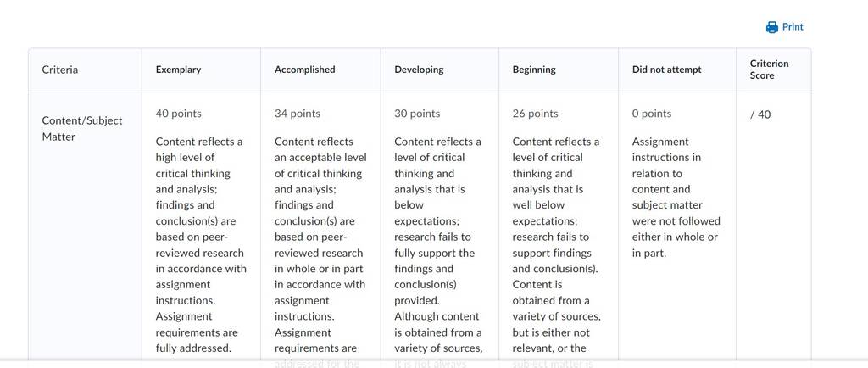Click the Criteria column header
This screenshot has width=868, height=368.
click(x=60, y=70)
